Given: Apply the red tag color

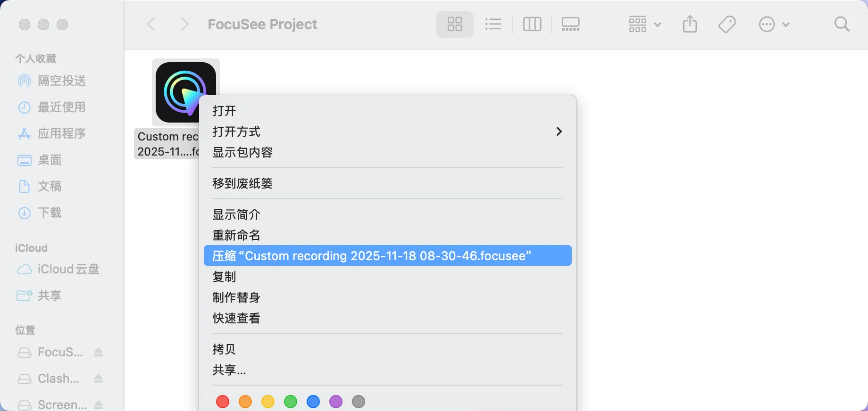Looking at the screenshot, I should click(223, 402).
